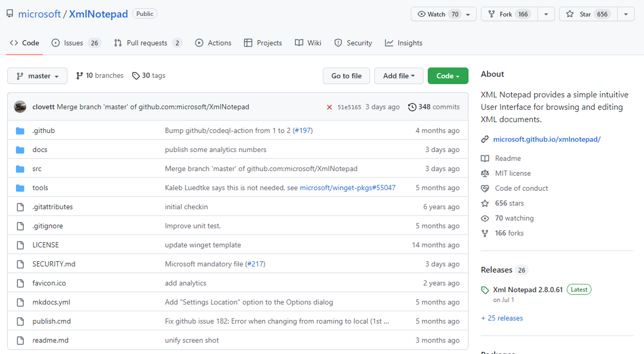Open commit hash 51e5165
Viewport: 644px width, 354px height.
[349, 107]
